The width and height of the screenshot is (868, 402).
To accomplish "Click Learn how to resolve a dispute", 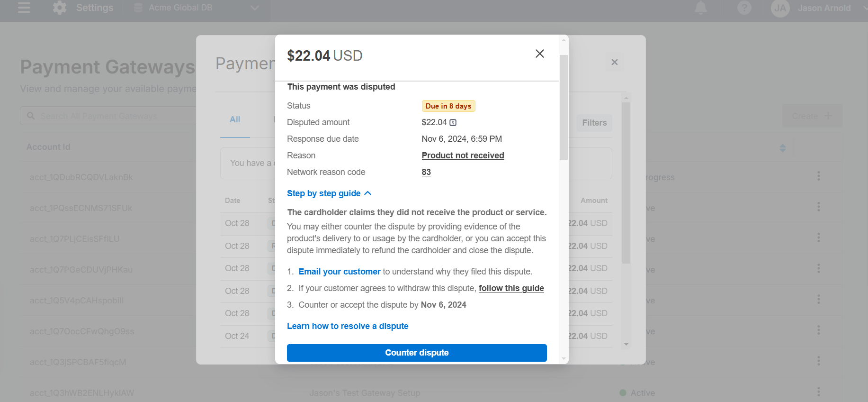I will click(x=348, y=326).
